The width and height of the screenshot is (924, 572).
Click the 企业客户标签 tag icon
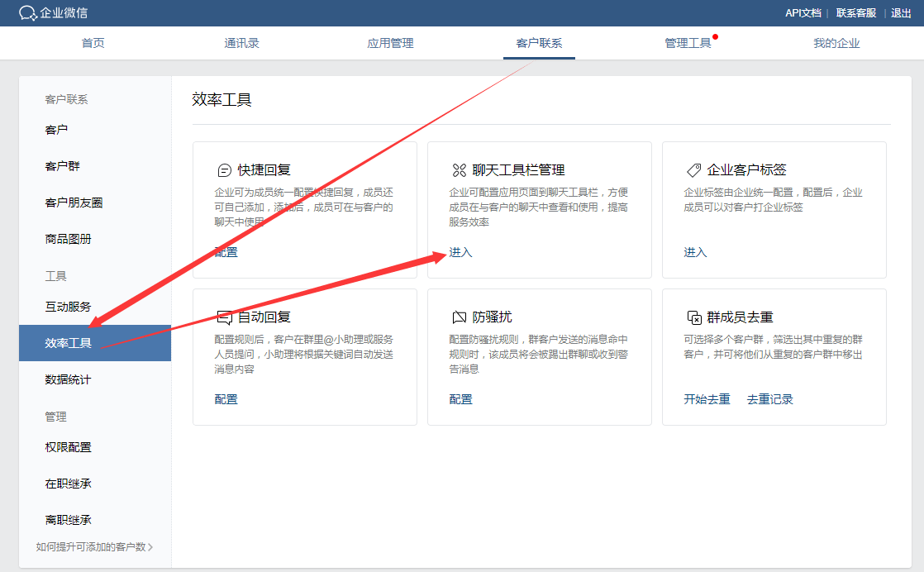[693, 170]
